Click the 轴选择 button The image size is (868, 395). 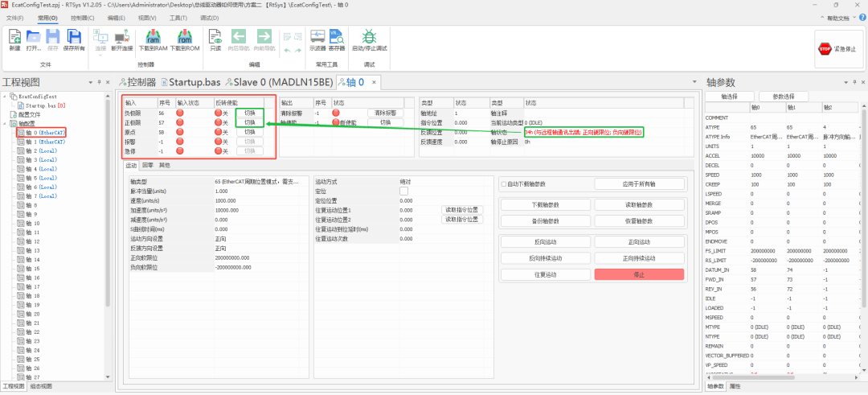[x=729, y=97]
